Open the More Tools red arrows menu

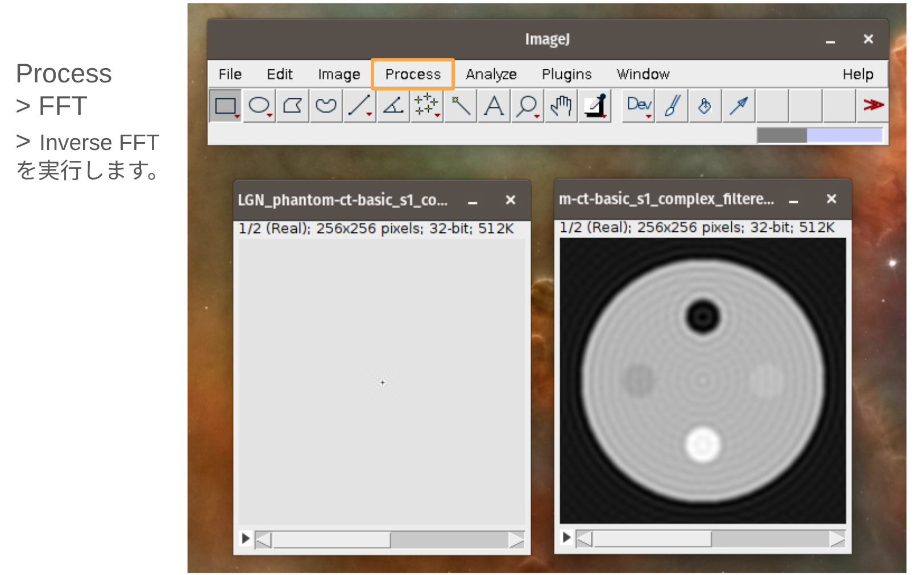(x=873, y=105)
